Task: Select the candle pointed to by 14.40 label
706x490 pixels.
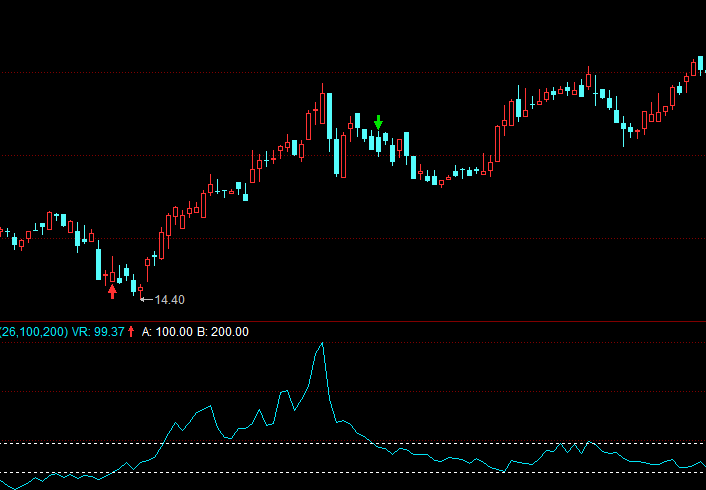Action: tap(140, 291)
